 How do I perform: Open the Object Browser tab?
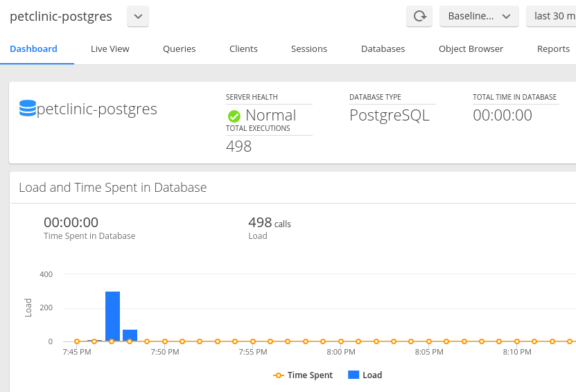[471, 48]
